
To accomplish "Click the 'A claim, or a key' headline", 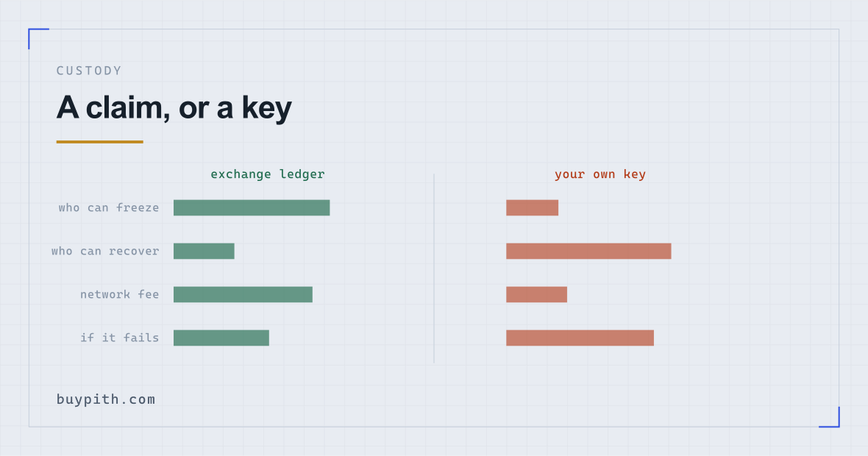I will tap(174, 107).
